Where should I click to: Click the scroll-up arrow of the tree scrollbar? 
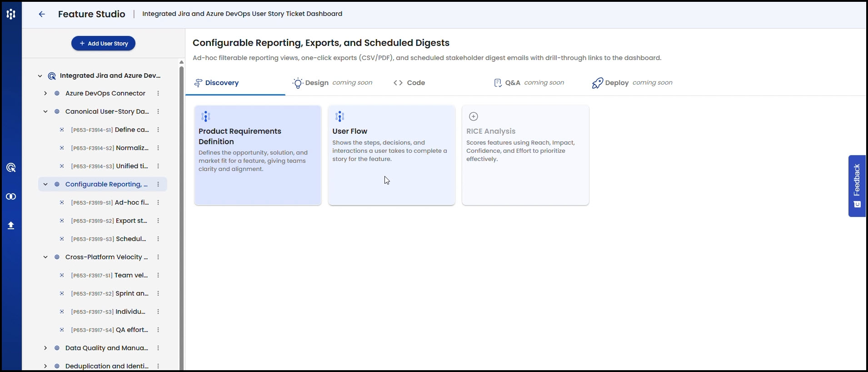tap(181, 62)
